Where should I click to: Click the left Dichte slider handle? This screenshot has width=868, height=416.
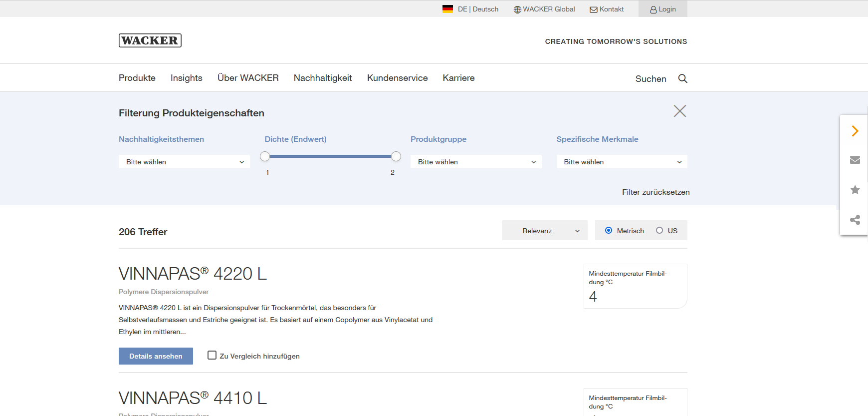tap(265, 156)
